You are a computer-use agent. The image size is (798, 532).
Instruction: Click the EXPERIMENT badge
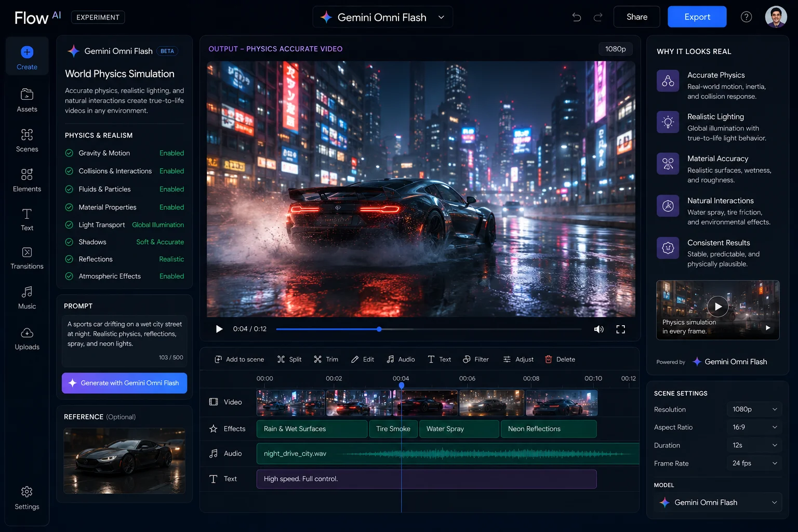(98, 17)
